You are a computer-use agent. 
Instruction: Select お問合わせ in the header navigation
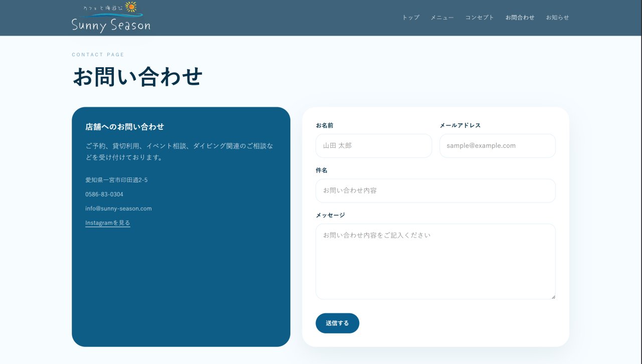pyautogui.click(x=520, y=18)
